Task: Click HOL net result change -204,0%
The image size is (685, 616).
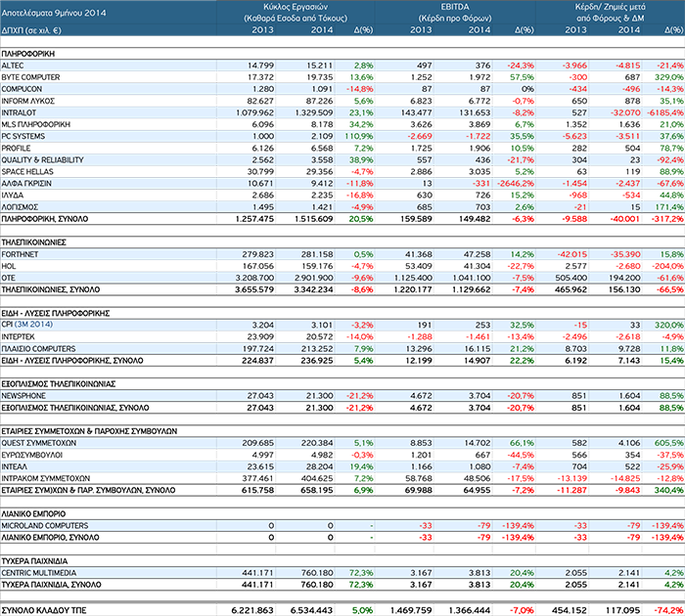Action: pos(667,266)
